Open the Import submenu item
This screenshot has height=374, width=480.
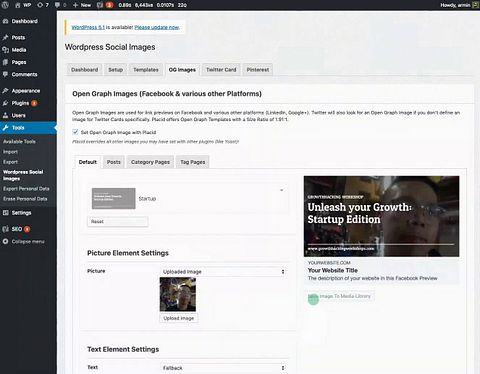coord(10,152)
